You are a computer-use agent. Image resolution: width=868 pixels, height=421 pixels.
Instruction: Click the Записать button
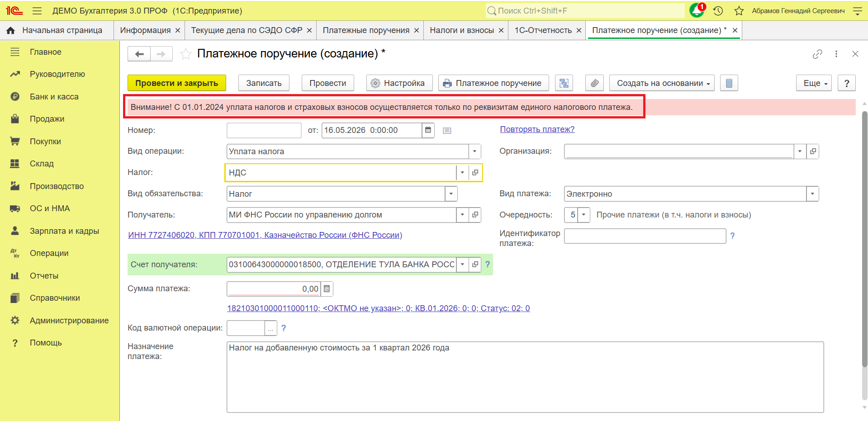(264, 83)
